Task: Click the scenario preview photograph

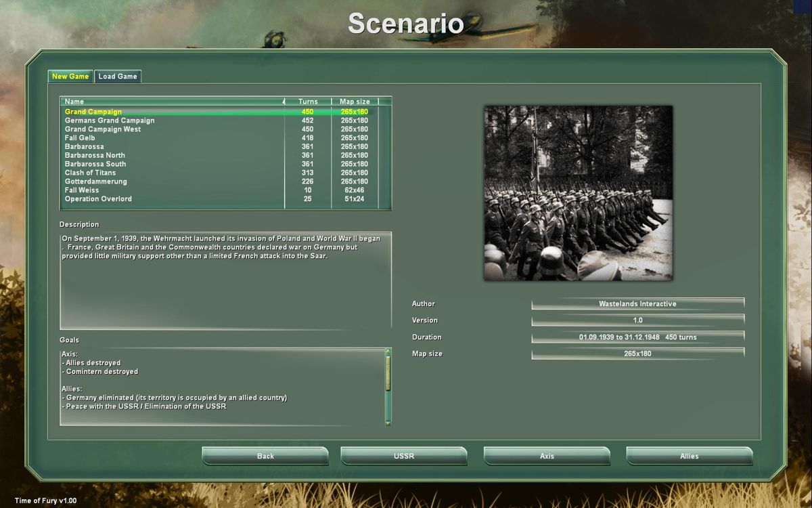Action: click(577, 191)
